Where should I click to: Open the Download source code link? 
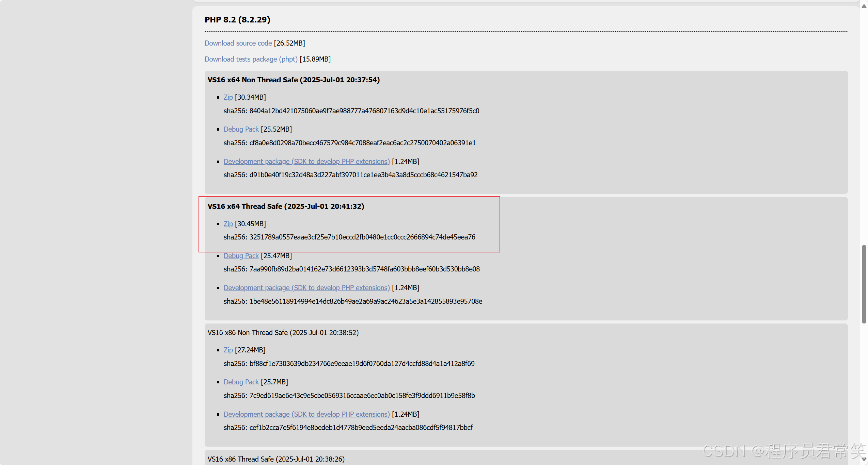(238, 43)
